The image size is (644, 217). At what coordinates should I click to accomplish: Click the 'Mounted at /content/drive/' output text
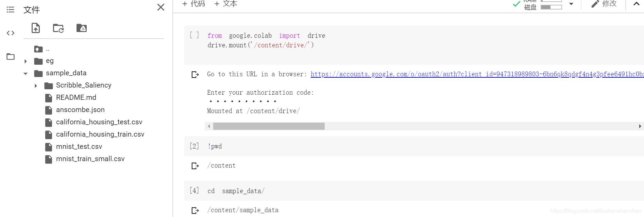[253, 111]
